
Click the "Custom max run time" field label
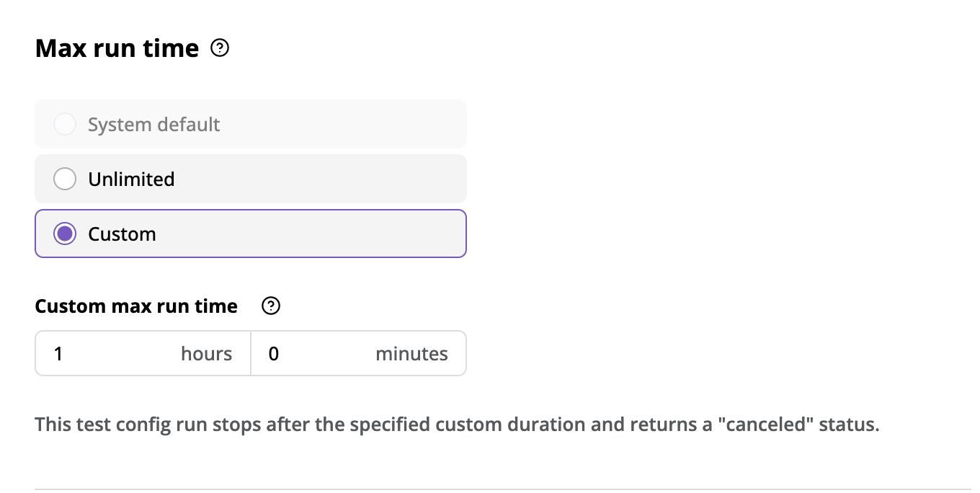136,306
